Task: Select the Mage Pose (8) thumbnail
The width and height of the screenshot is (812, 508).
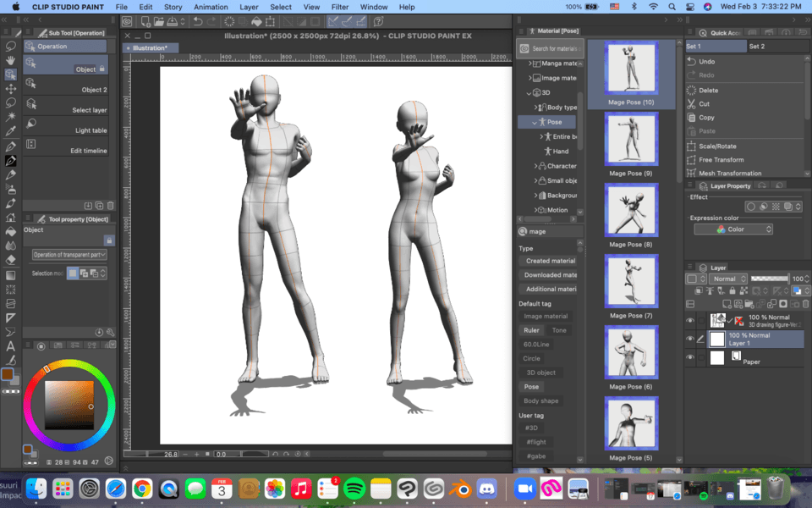Action: [x=631, y=210]
